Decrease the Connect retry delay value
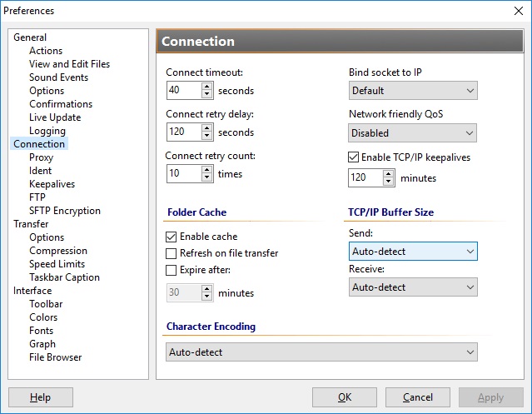Image resolution: width=532 pixels, height=414 pixels. (x=207, y=137)
